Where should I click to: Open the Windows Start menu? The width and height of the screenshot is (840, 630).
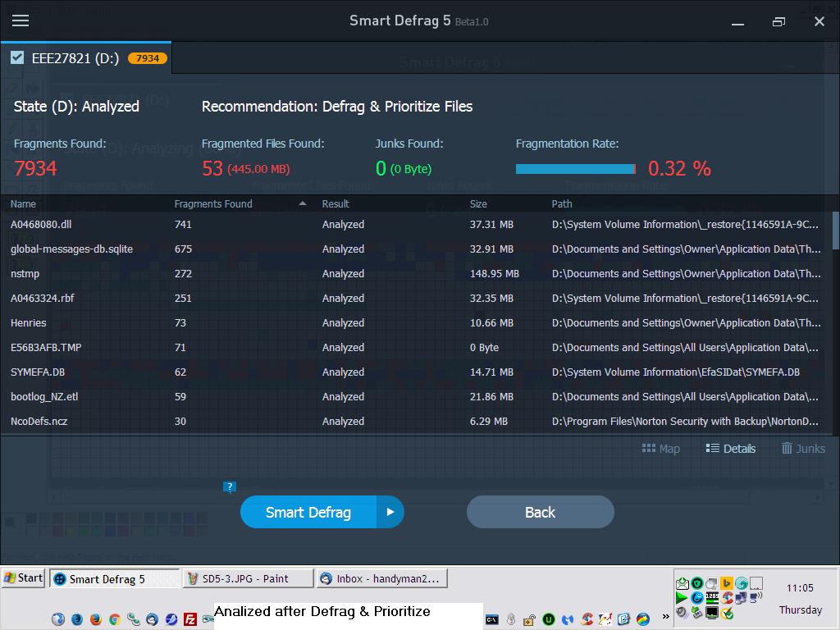[22, 578]
